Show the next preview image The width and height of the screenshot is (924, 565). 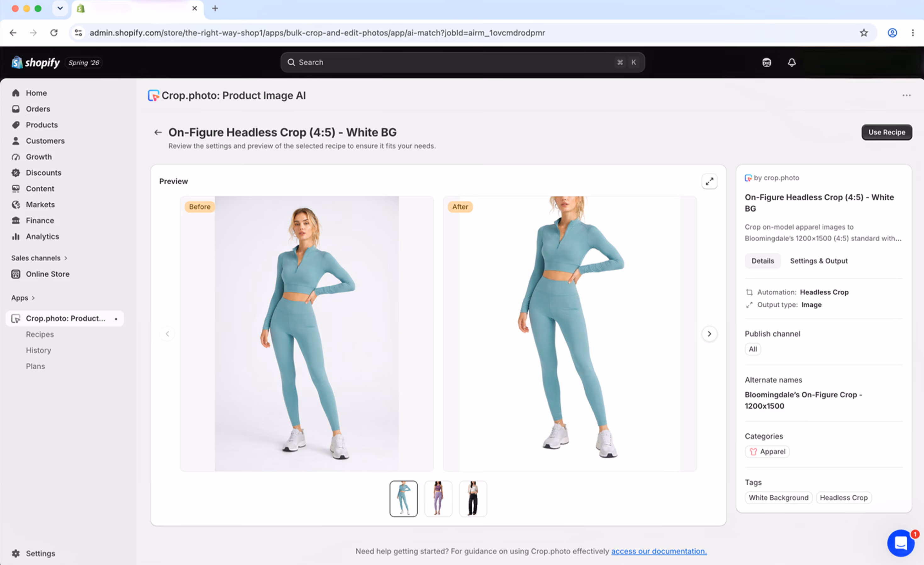pyautogui.click(x=709, y=334)
